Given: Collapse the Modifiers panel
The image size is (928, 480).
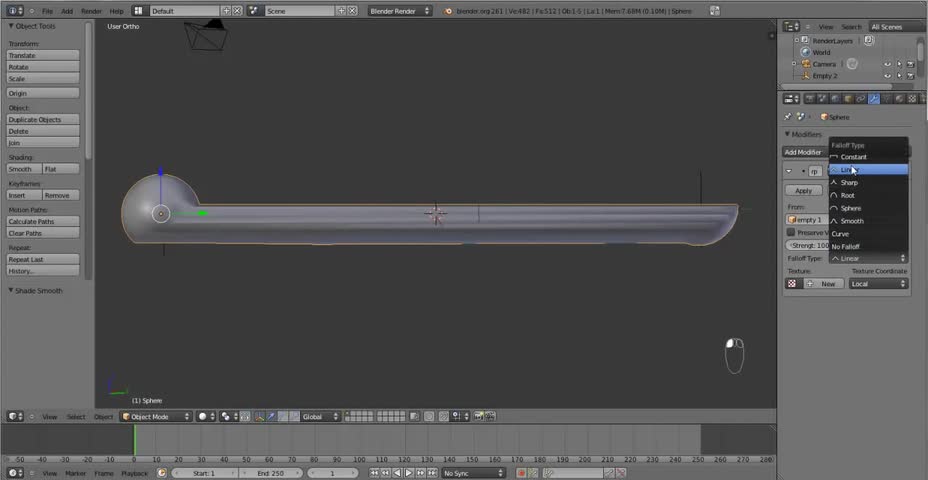Looking at the screenshot, I should [x=788, y=134].
